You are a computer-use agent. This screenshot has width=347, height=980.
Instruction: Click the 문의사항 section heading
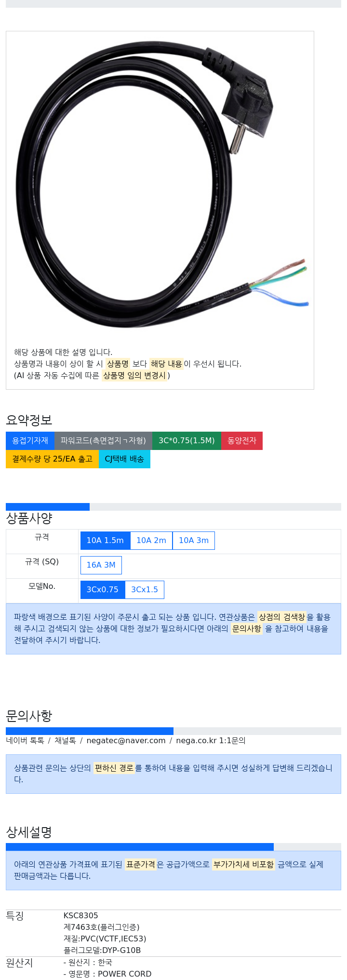29,716
